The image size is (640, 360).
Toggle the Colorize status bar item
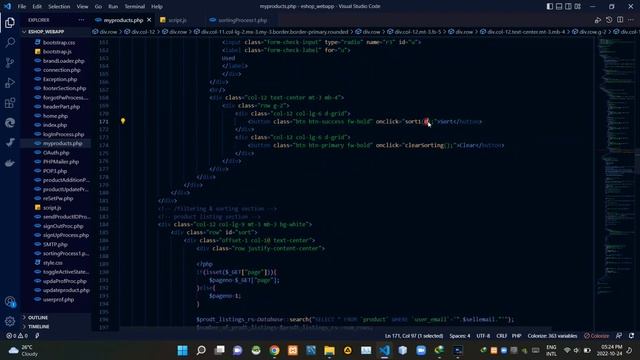click(x=597, y=336)
